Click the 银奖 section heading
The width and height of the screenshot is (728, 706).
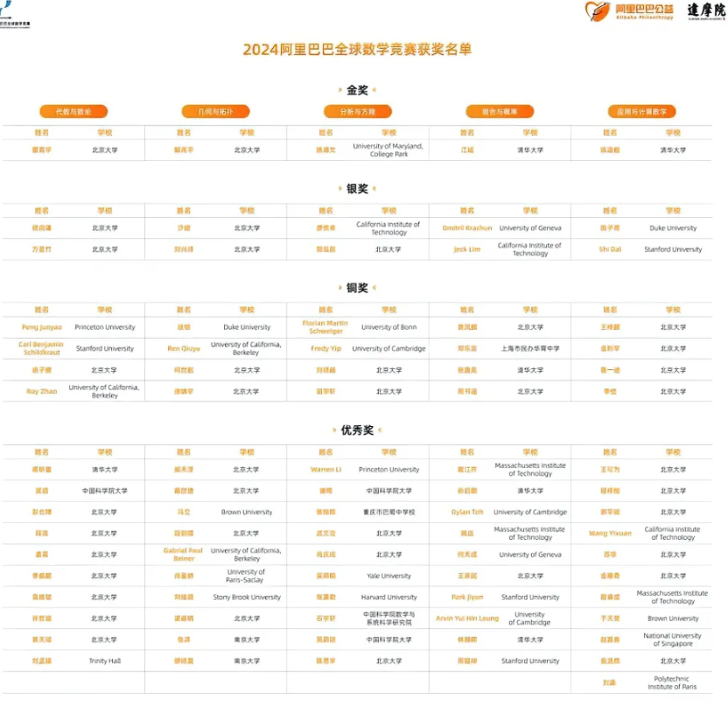click(x=357, y=188)
